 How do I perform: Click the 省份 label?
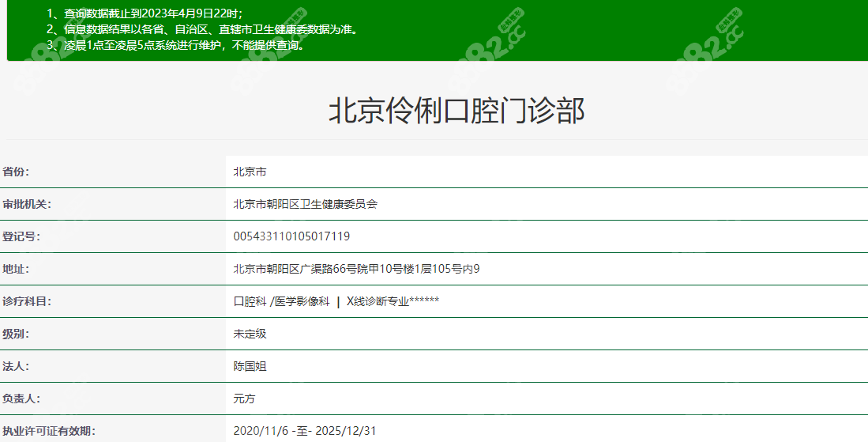16,172
